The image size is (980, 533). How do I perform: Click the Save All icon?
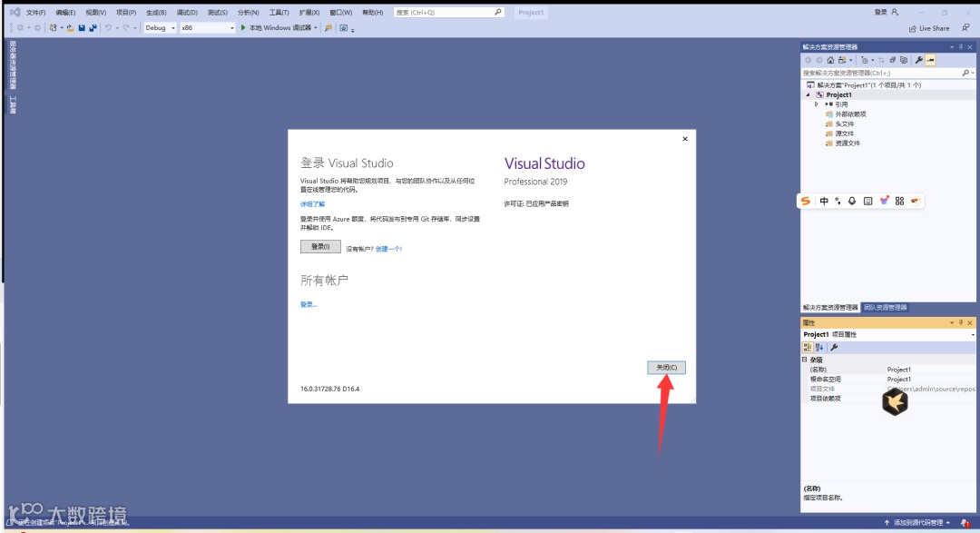tap(93, 27)
